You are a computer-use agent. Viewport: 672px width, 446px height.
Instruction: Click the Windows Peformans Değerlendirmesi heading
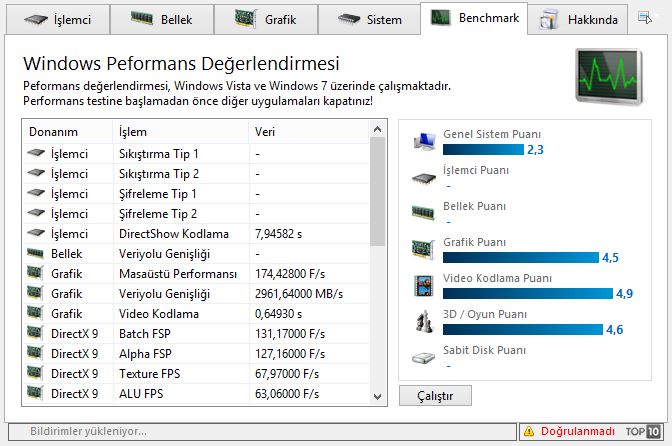[x=181, y=63]
